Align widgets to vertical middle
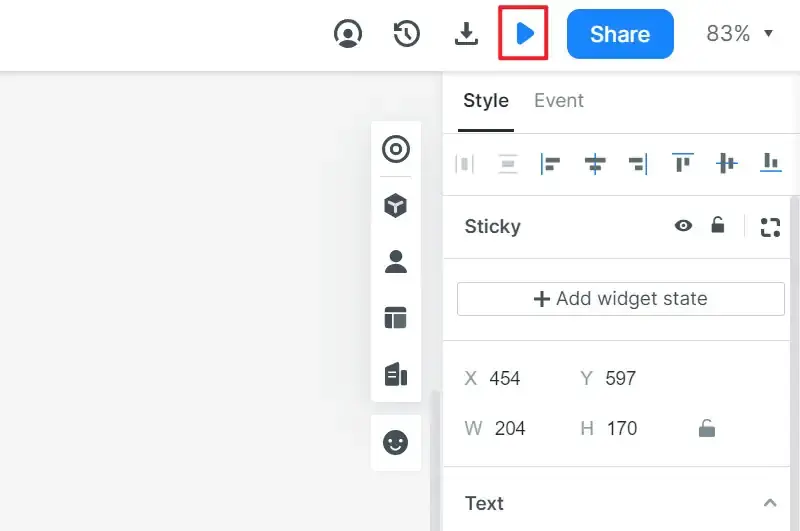This screenshot has height=531, width=800. [x=727, y=163]
